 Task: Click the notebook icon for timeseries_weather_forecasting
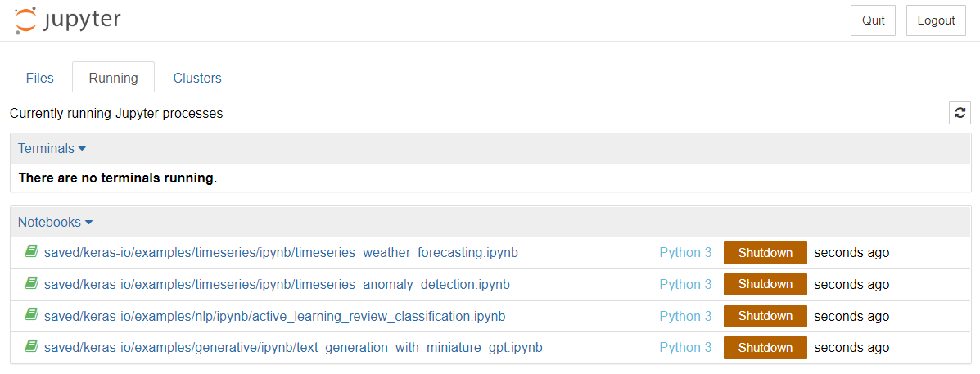(31, 251)
